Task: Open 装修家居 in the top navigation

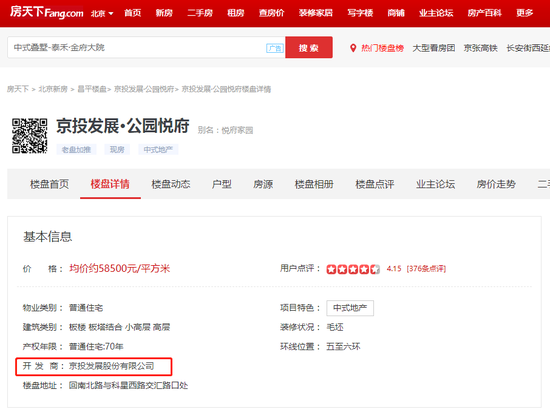Action: tap(316, 13)
